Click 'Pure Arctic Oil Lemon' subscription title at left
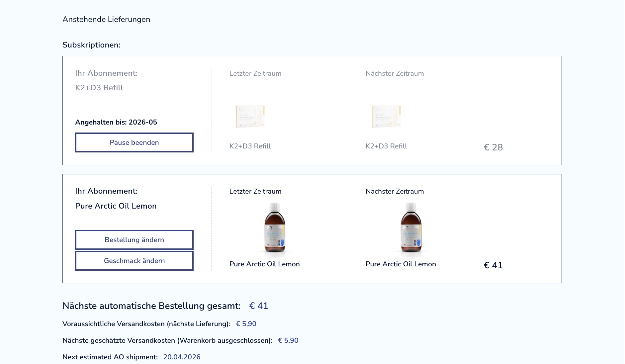Screen dimensions: 625x364 (116, 206)
